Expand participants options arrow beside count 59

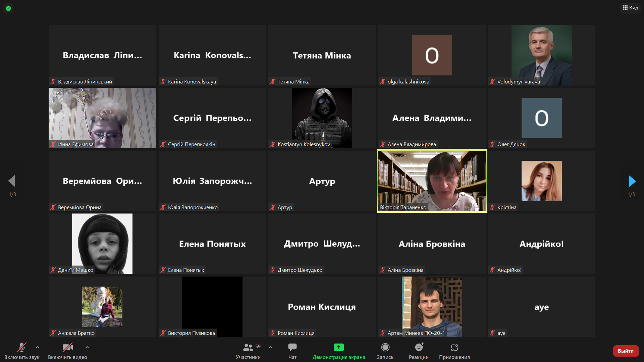270,347
